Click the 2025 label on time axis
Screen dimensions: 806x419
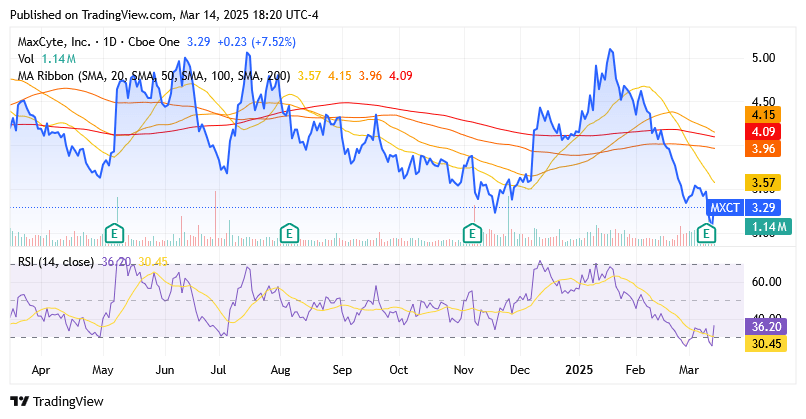[x=579, y=370]
